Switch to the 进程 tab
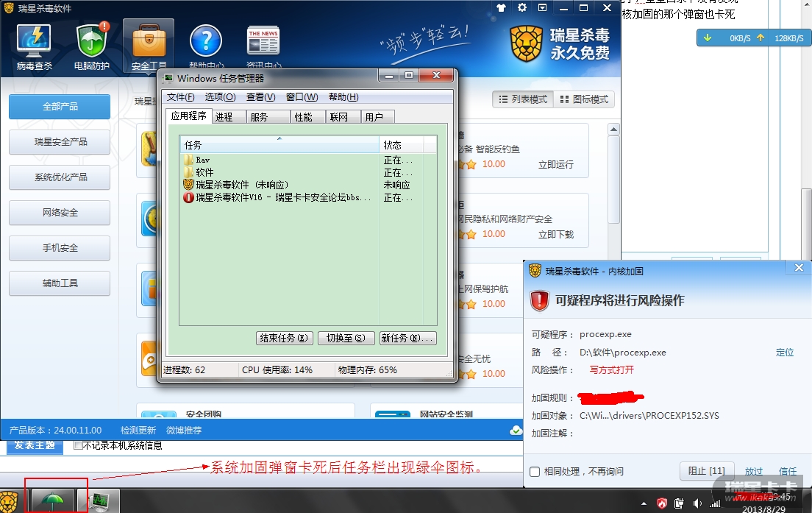Viewport: 812px width, 513px height. click(x=228, y=117)
